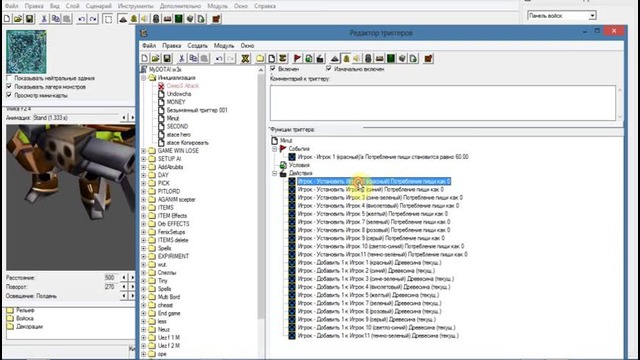
Task: Toggle 'Показывать лагеря монстров' checkbox
Action: pyautogui.click(x=9, y=87)
